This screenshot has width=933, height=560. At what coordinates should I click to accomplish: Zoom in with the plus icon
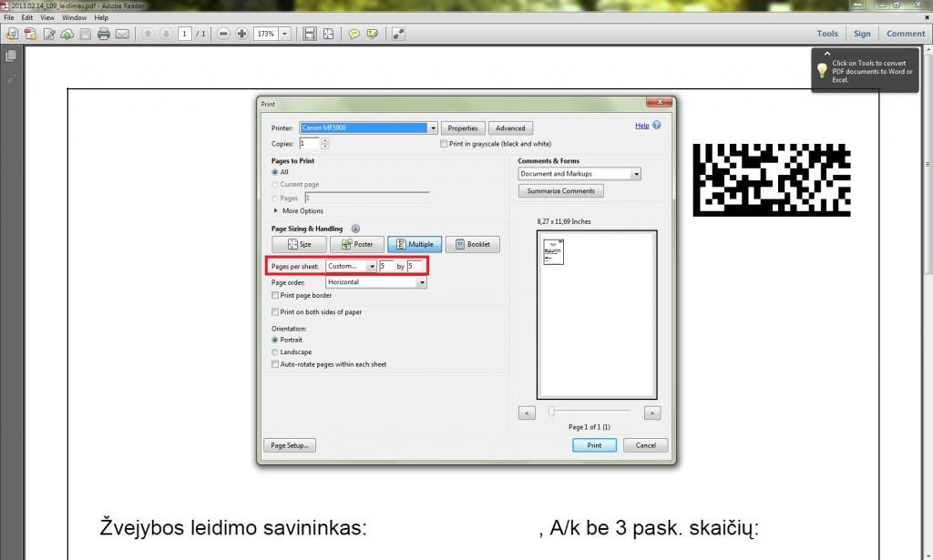(241, 34)
